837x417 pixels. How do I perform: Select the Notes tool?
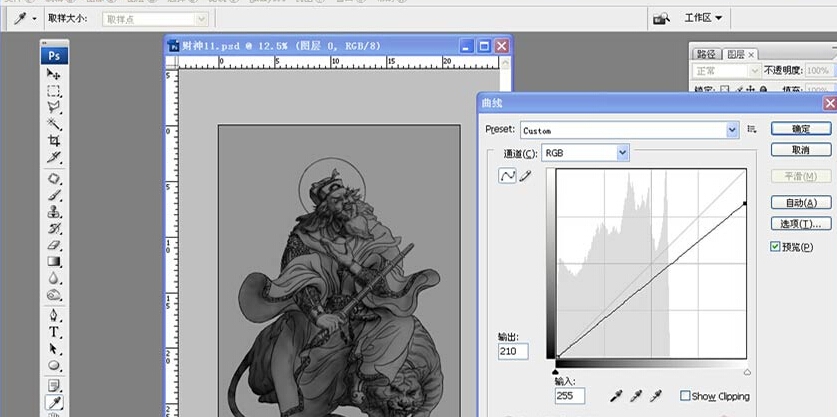click(x=54, y=385)
